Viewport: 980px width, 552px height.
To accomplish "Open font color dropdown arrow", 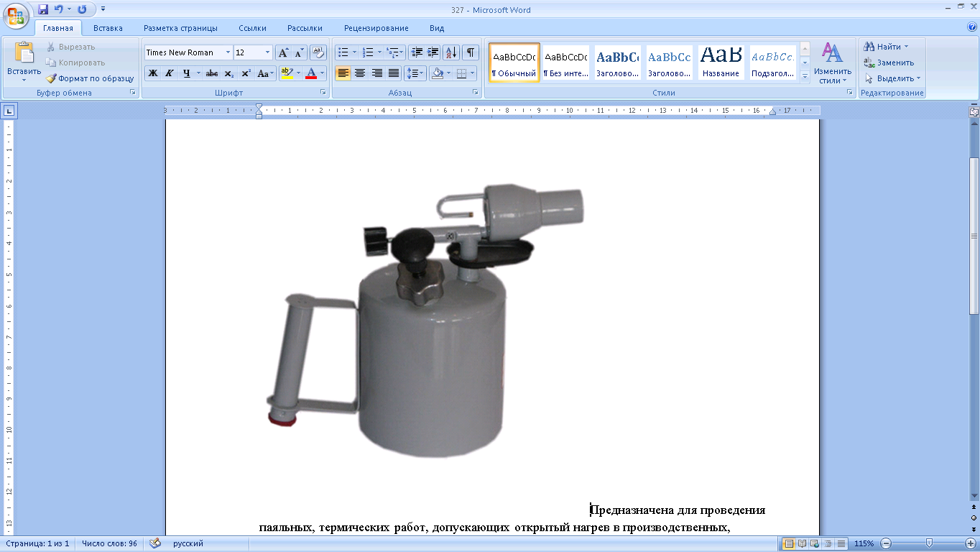I will coord(323,73).
